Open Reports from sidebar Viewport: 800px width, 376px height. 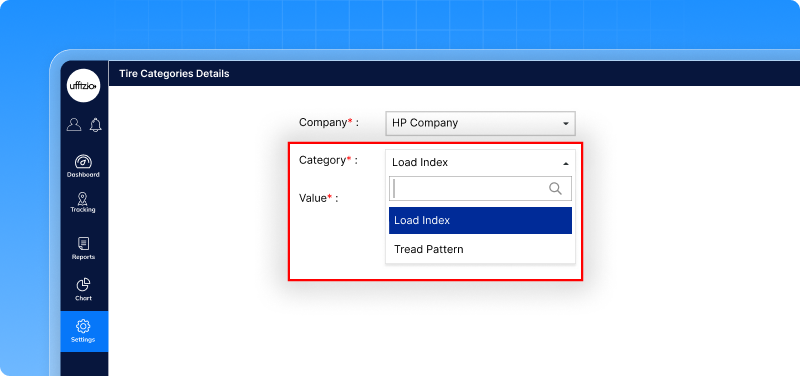(83, 248)
